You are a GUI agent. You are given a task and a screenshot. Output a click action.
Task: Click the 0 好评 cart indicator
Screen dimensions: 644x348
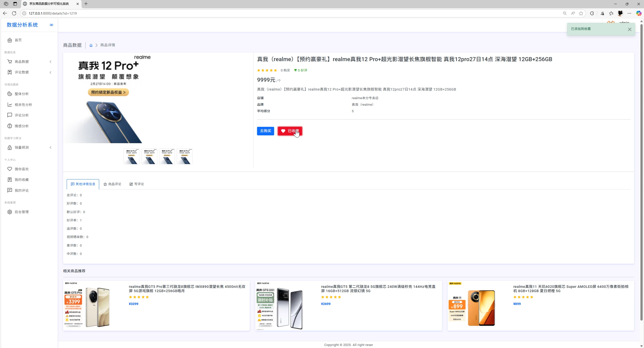300,70
